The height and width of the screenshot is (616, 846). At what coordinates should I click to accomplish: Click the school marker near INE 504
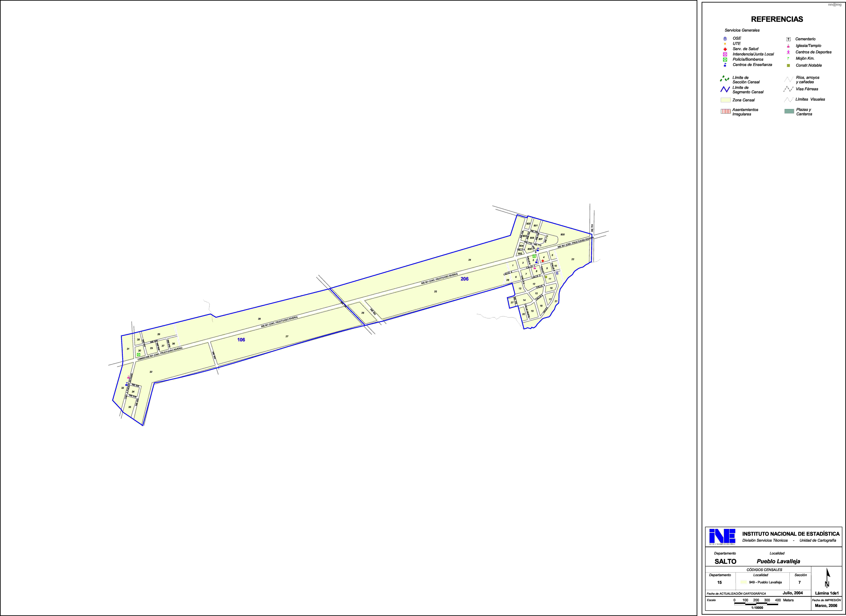126,384
